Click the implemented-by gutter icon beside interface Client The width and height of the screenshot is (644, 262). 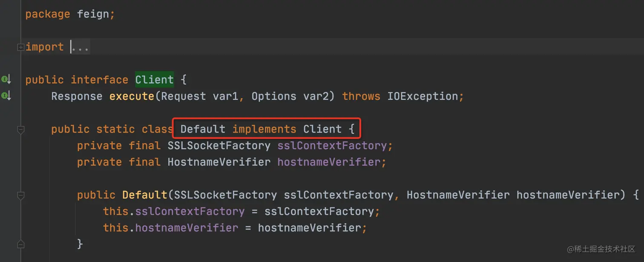6,79
